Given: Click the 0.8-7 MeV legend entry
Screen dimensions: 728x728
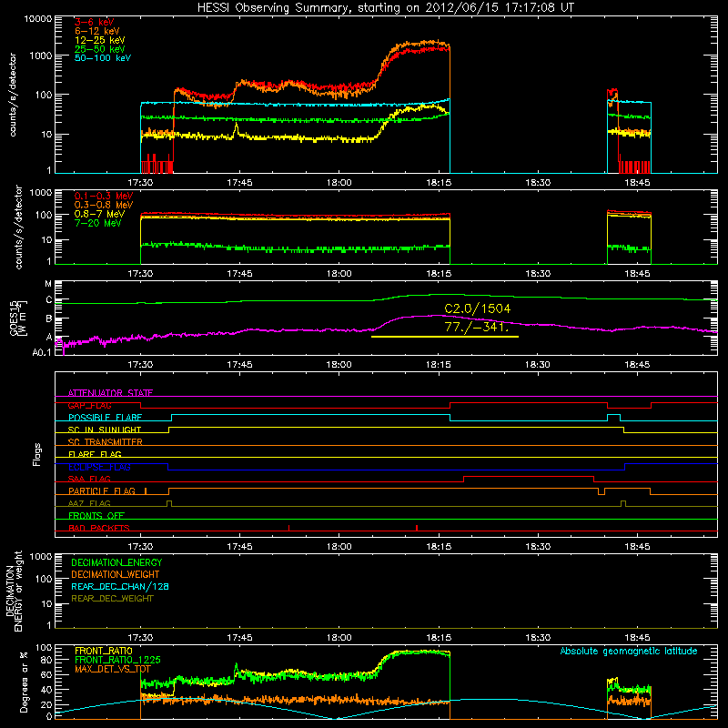Looking at the screenshot, I should pos(99,214).
